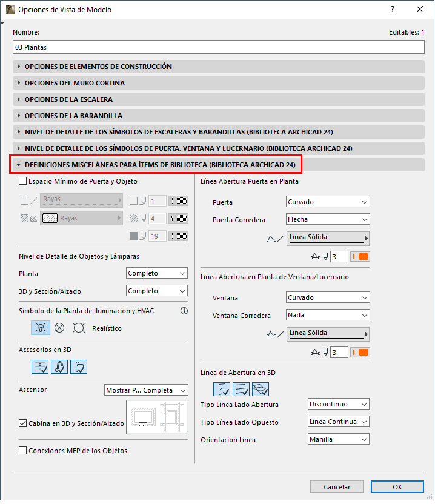Expand Opciones de la Escalera panel
Image resolution: width=435 pixels, height=504 pixels.
[x=219, y=99]
